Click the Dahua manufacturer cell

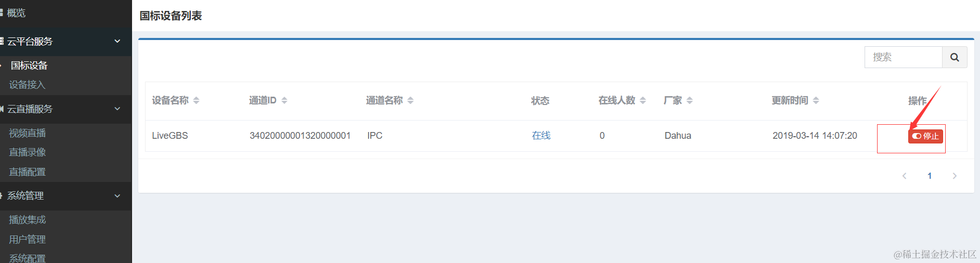678,136
